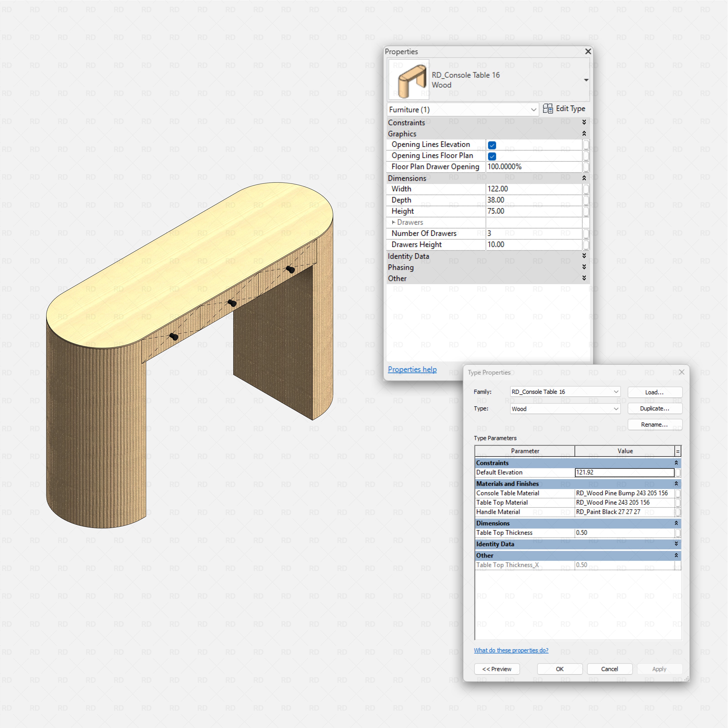Screen dimensions: 728x728
Task: Click the Rename button
Action: point(655,425)
